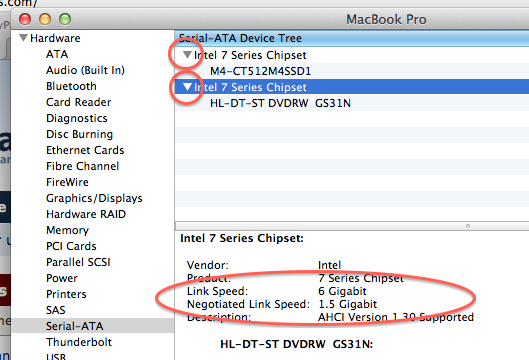The width and height of the screenshot is (529, 360).
Task: Open Audio (Built In) section
Action: tap(85, 70)
